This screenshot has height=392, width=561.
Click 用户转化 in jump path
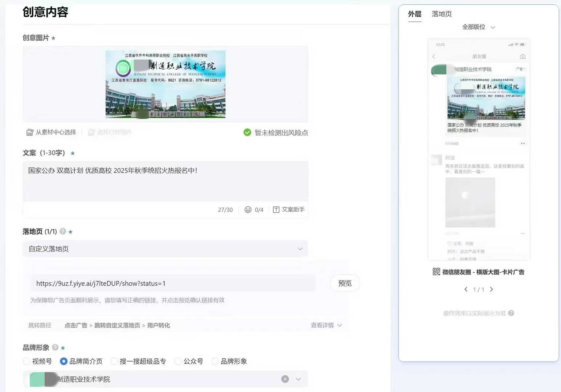(159, 325)
